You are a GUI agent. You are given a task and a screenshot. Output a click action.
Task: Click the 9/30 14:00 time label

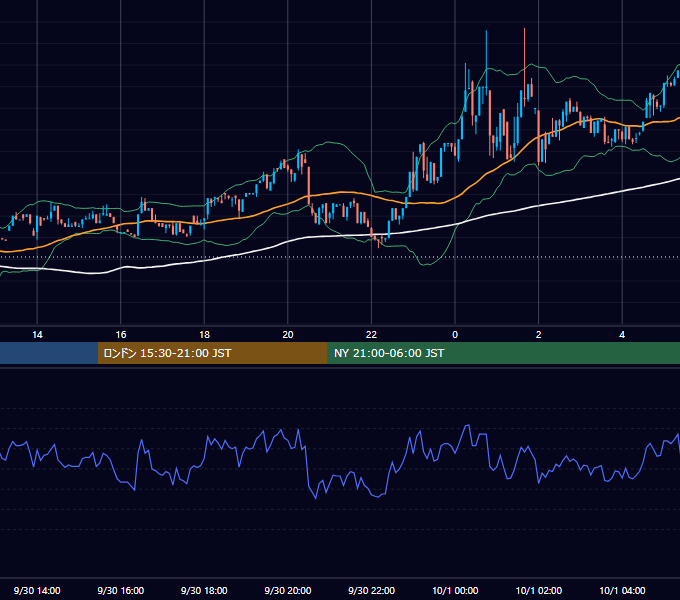37,590
